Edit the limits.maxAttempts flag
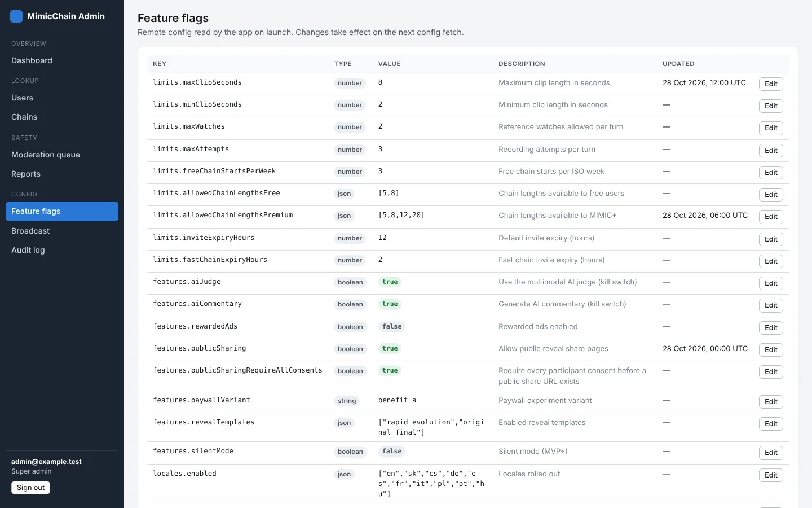 pos(771,151)
